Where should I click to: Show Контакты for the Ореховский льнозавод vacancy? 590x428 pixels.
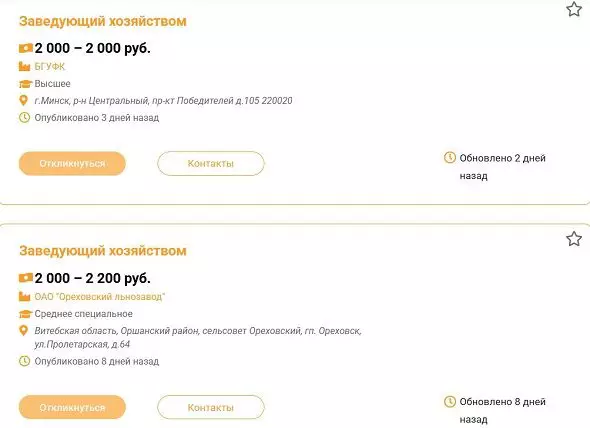211,407
